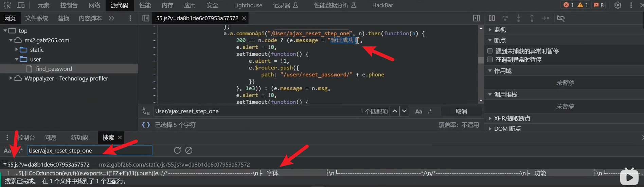Open the find_password file
Viewport: 644px width, 187px height.
(54, 69)
